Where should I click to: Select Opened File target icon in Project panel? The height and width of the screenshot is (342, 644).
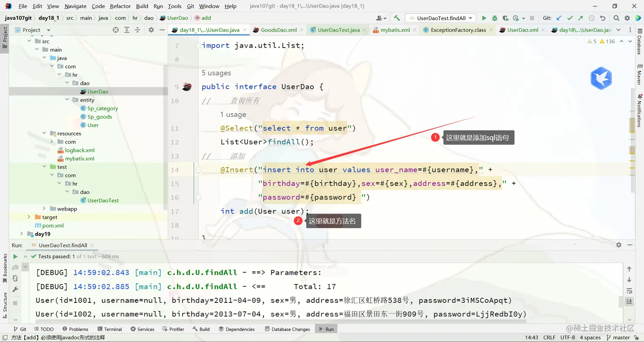coord(115,30)
